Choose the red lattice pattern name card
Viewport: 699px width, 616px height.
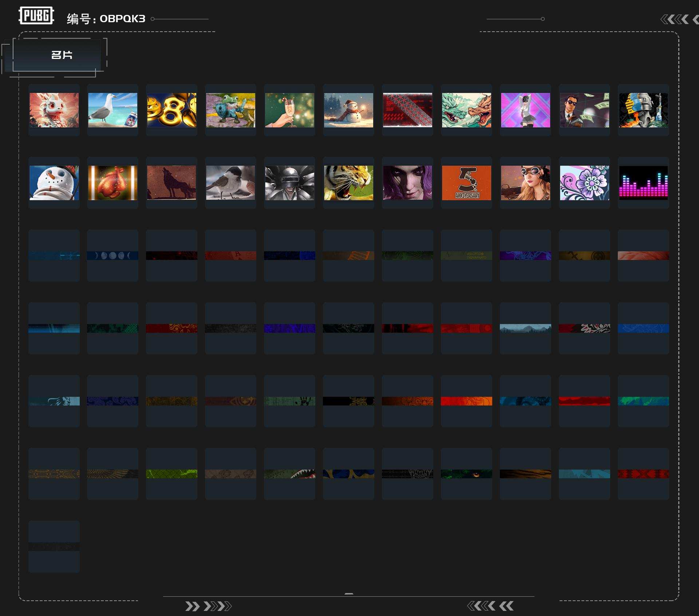coord(408,110)
